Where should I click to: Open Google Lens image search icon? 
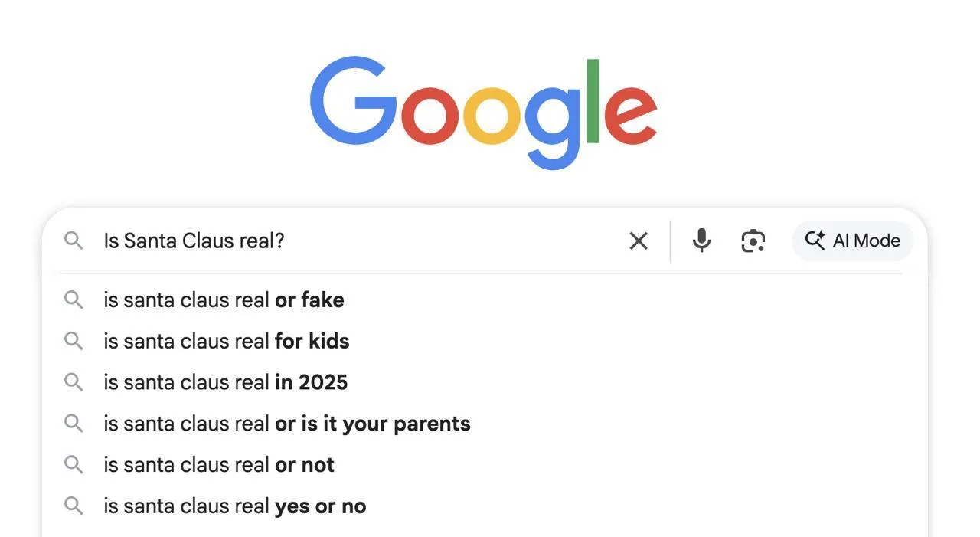tap(753, 241)
